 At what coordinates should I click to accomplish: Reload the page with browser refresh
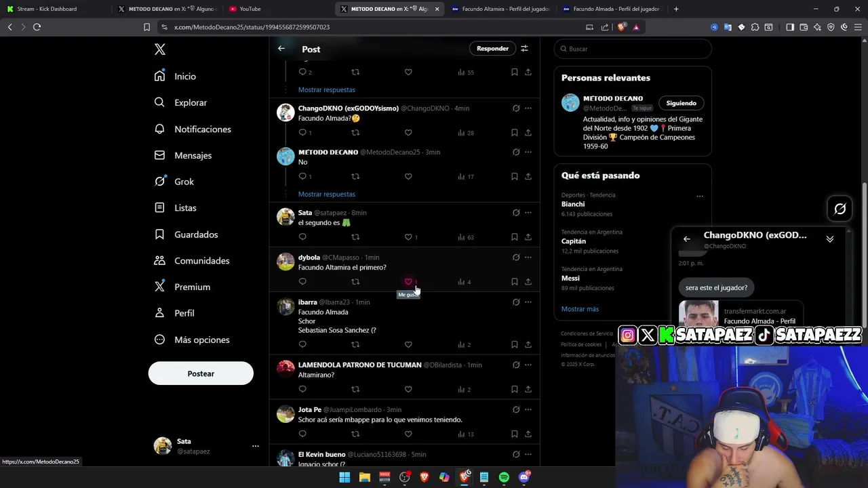[37, 27]
